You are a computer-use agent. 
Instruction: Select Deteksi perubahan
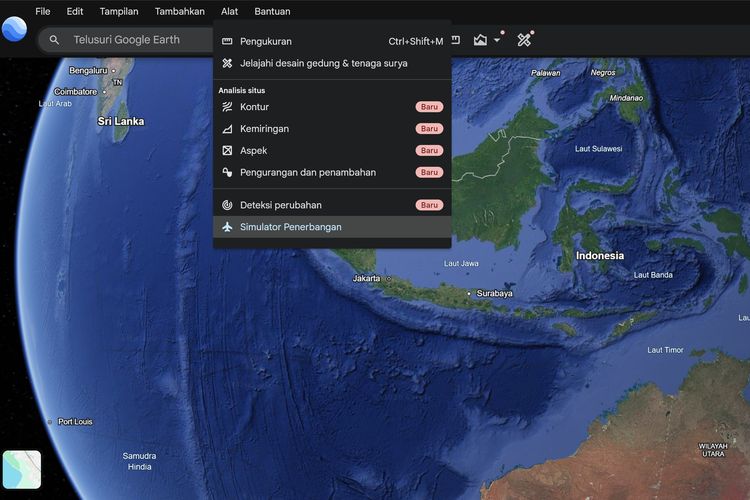point(332,205)
